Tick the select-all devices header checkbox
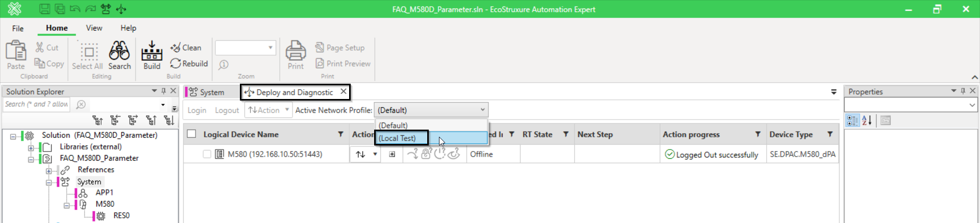The image size is (980, 223). coord(191,134)
